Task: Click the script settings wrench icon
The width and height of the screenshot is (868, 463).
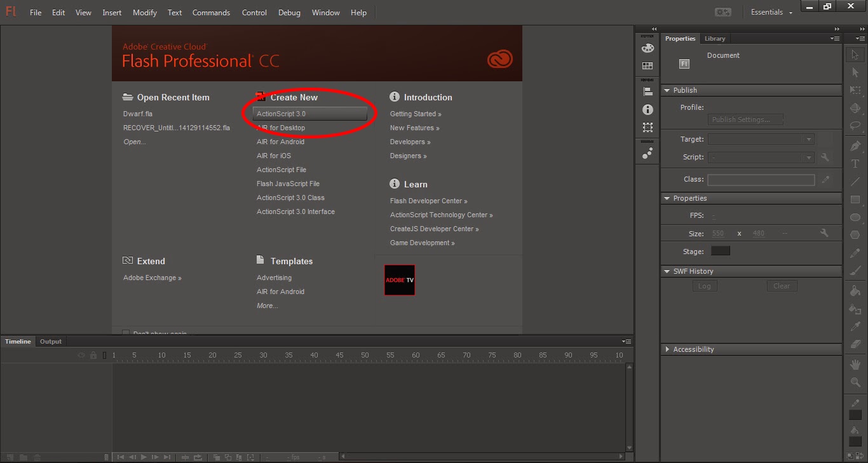Action: point(825,157)
